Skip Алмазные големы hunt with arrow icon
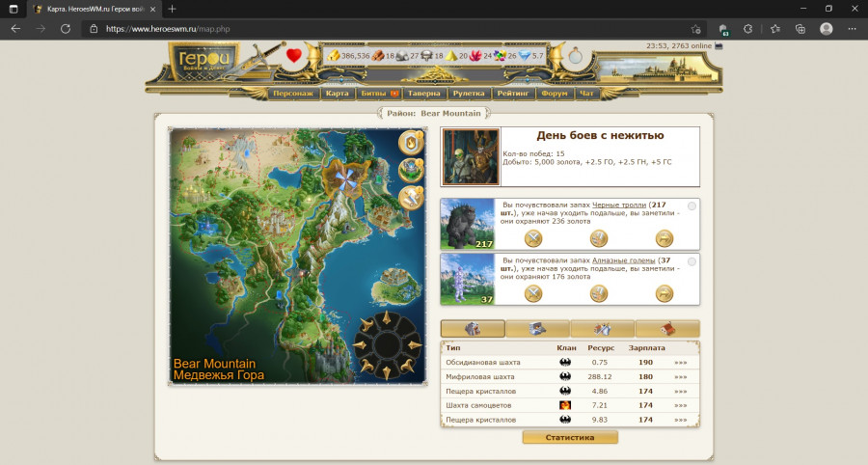The height and width of the screenshot is (465, 868). (x=665, y=293)
